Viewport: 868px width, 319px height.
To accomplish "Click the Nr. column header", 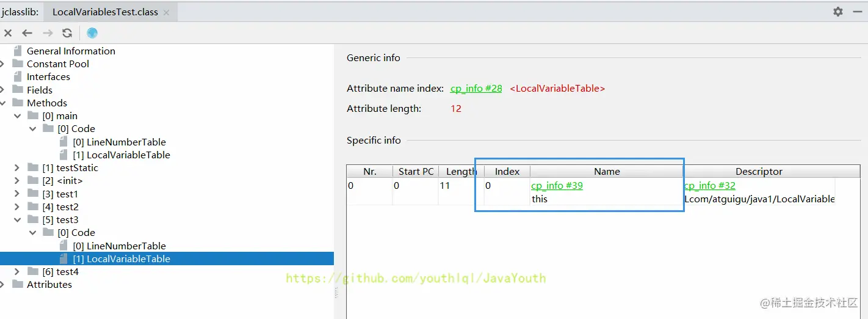I will point(369,172).
